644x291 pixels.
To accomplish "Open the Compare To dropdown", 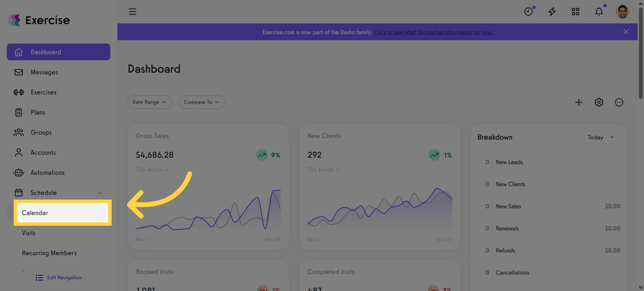I will 202,102.
